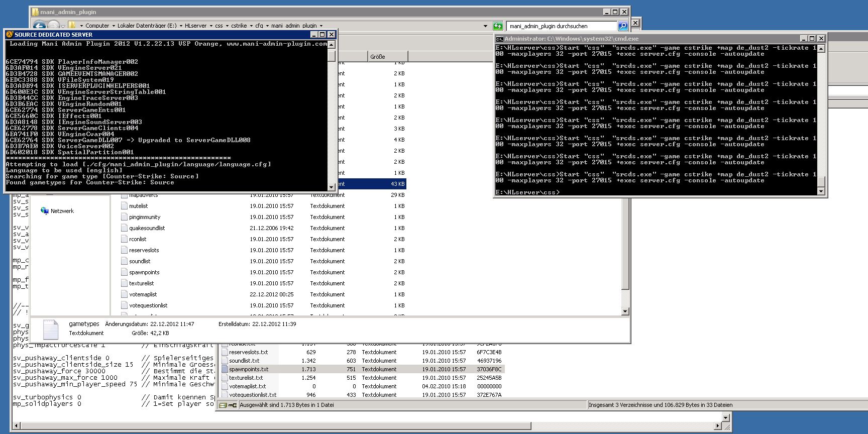
Task: Open the address bar history dropdown
Action: pos(485,26)
